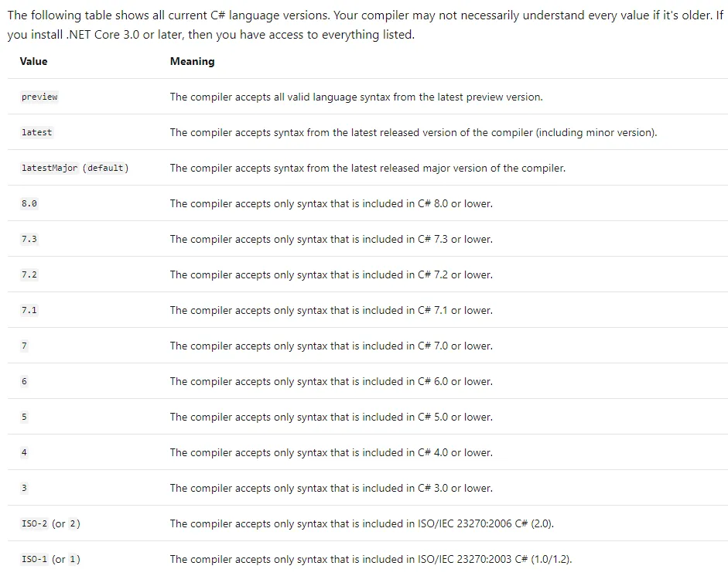Click the 'latestMajor (default)' value cell
This screenshot has height=576, width=728.
pos(75,168)
